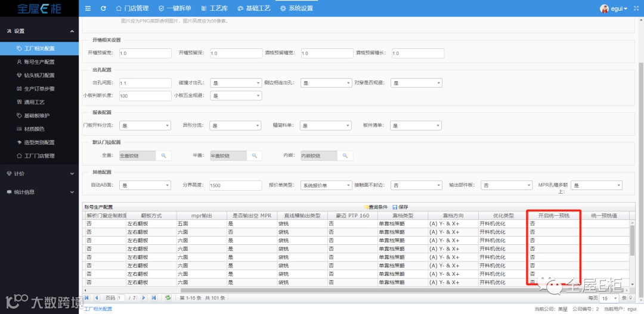Click the search icon for 内嵌 hinge
644x314 pixels.
point(345,156)
